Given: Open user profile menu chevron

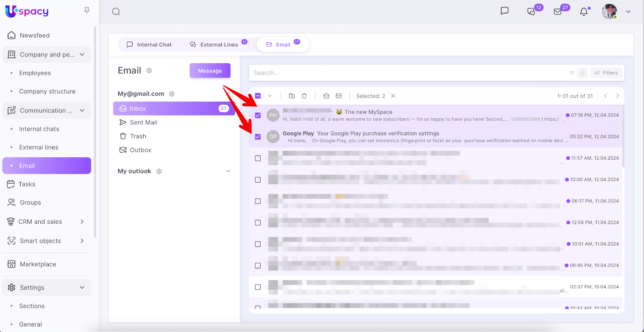Looking at the screenshot, I should [x=628, y=12].
